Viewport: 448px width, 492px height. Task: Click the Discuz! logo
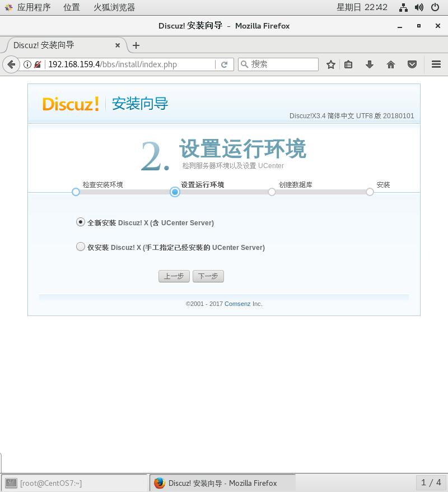(71, 104)
